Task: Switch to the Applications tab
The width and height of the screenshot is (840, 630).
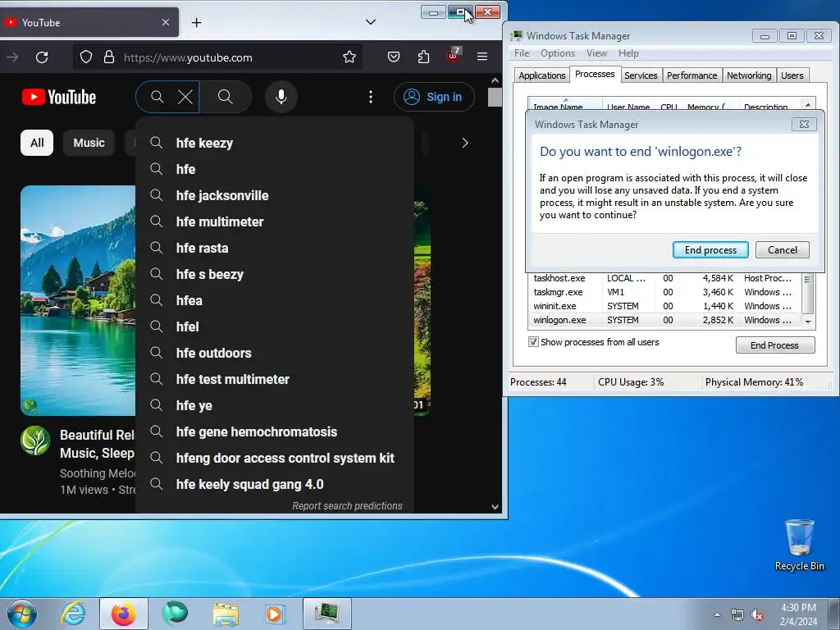Action: [541, 75]
